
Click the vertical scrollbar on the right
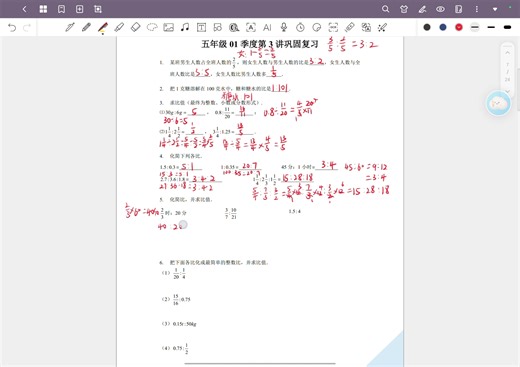point(518,90)
